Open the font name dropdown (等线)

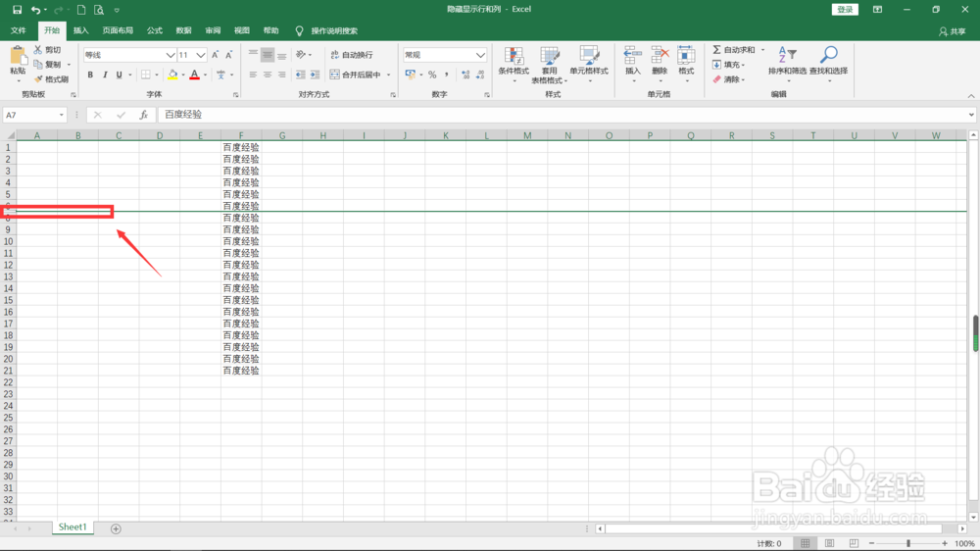pyautogui.click(x=170, y=55)
